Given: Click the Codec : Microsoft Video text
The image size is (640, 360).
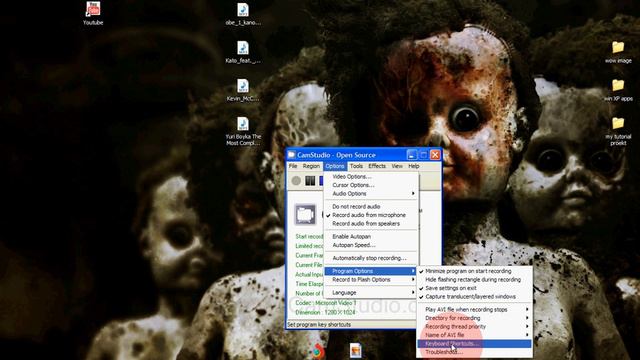Looking at the screenshot, I should [x=325, y=303].
